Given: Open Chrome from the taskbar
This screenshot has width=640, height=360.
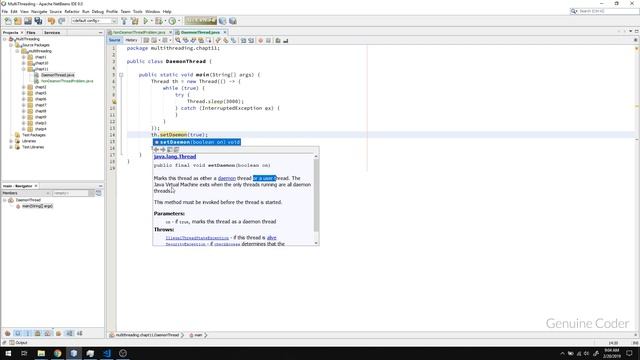Looking at the screenshot, I should 58,353.
